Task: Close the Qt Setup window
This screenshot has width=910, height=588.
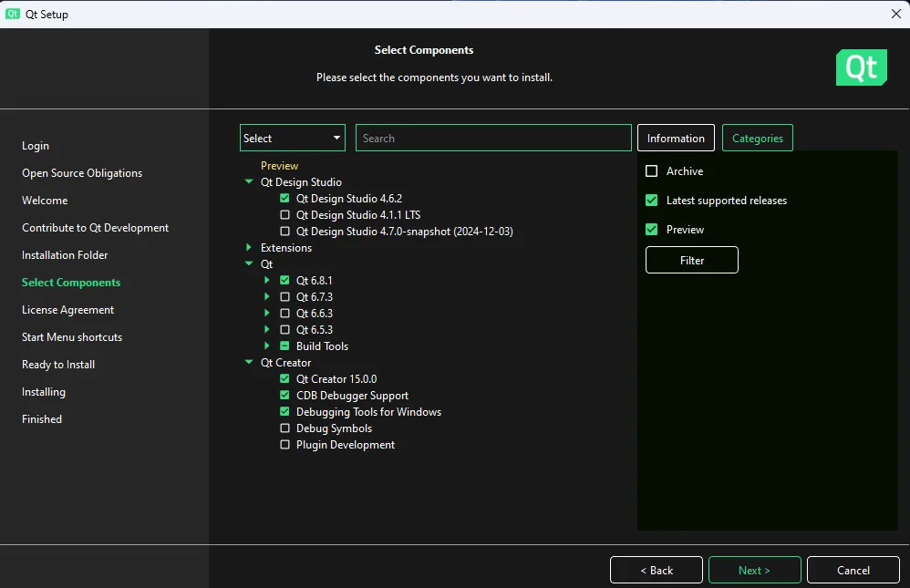Action: coord(896,14)
